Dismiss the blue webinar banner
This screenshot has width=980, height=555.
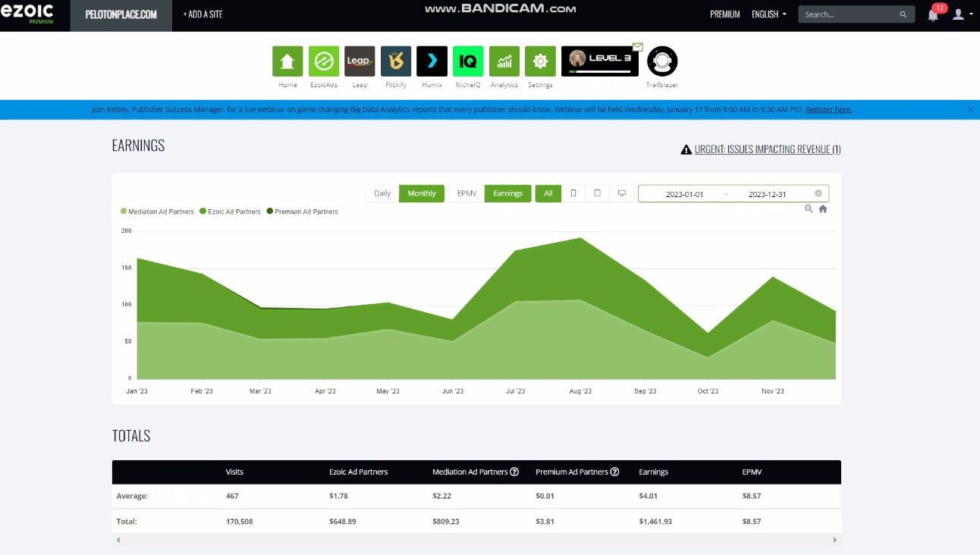pos(970,110)
